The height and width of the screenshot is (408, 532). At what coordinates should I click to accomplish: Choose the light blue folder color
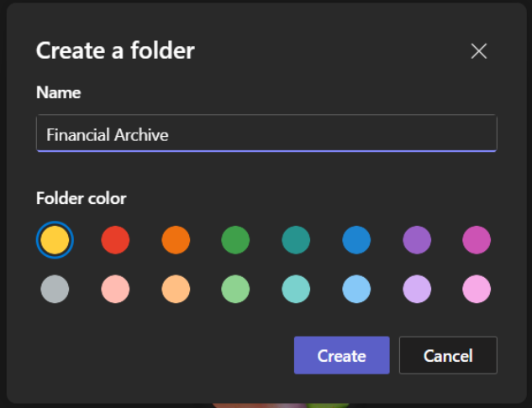pos(356,290)
